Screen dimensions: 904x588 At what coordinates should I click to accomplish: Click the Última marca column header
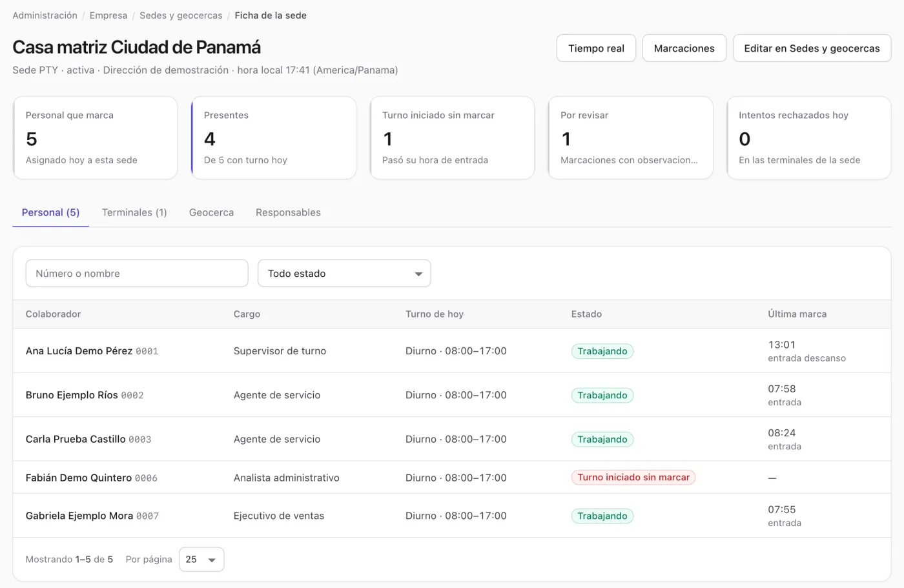797,314
